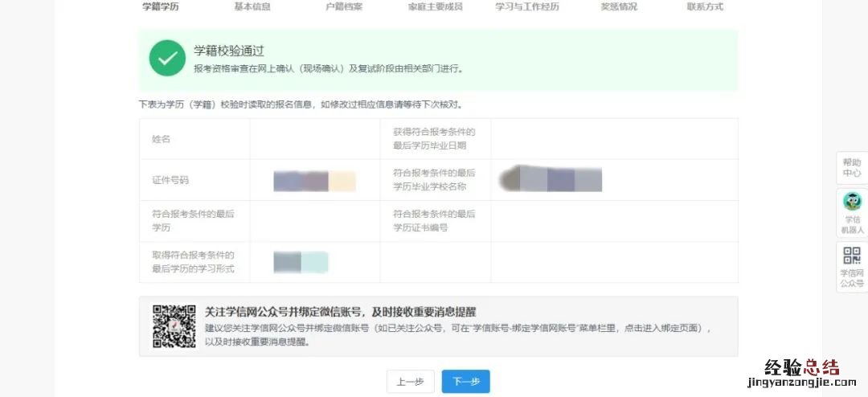Viewport: 868px width, 397px height.
Task: Click the blurred 毕业学校名称 value
Action: pos(551,178)
